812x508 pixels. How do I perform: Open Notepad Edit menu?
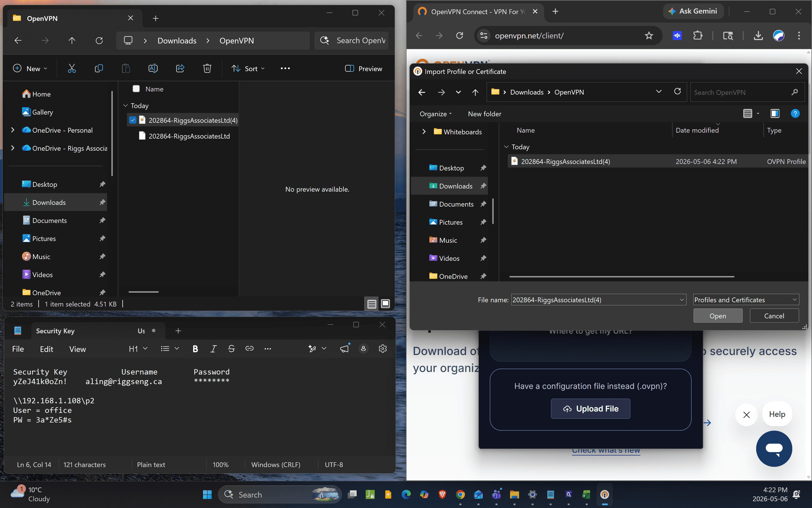pyautogui.click(x=47, y=349)
